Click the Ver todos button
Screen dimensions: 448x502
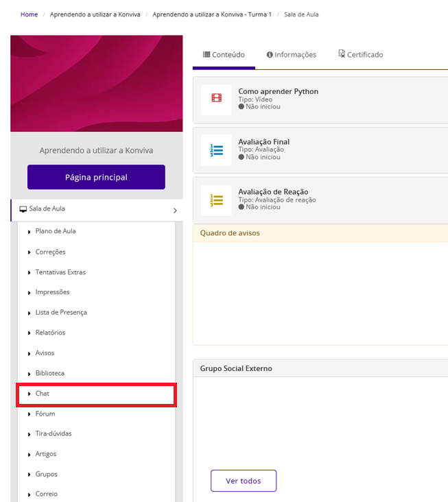[x=244, y=481]
